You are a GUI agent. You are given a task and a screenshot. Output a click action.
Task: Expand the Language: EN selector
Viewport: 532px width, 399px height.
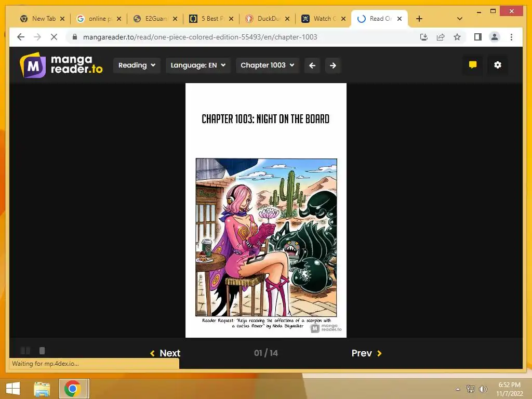198,65
